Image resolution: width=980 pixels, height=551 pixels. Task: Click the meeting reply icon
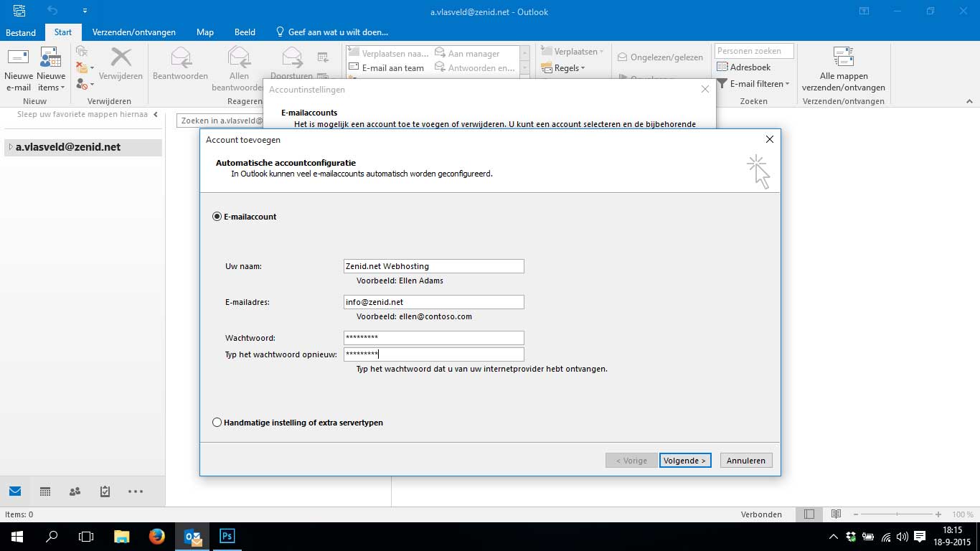pos(323,57)
